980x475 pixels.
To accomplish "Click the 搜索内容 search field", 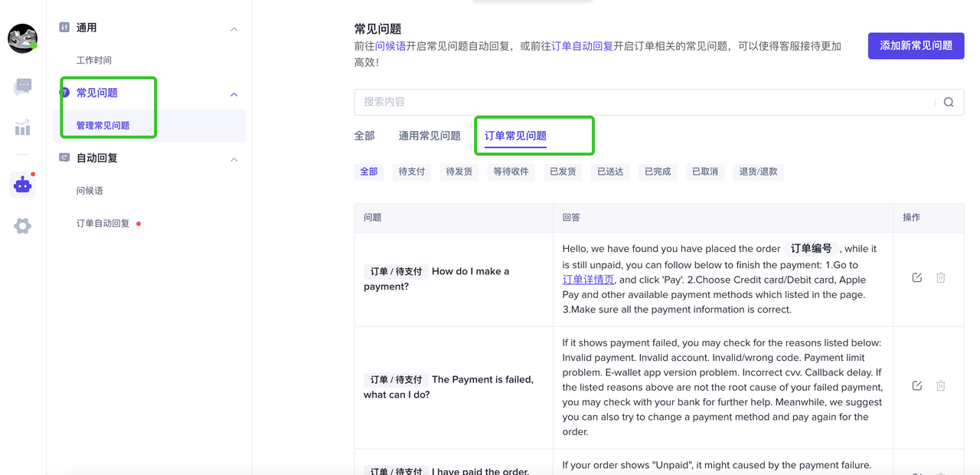I will click(x=643, y=102).
